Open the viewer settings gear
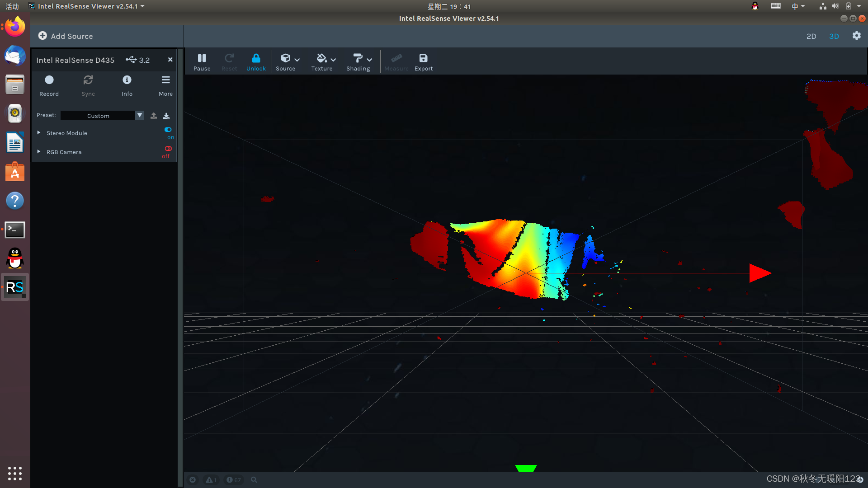Image resolution: width=868 pixels, height=488 pixels. 856,36
